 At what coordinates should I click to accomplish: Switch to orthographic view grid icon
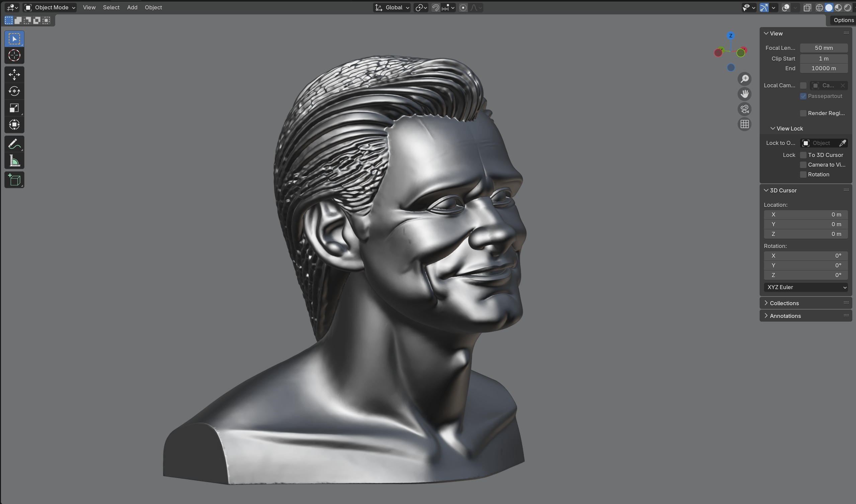[x=745, y=124]
